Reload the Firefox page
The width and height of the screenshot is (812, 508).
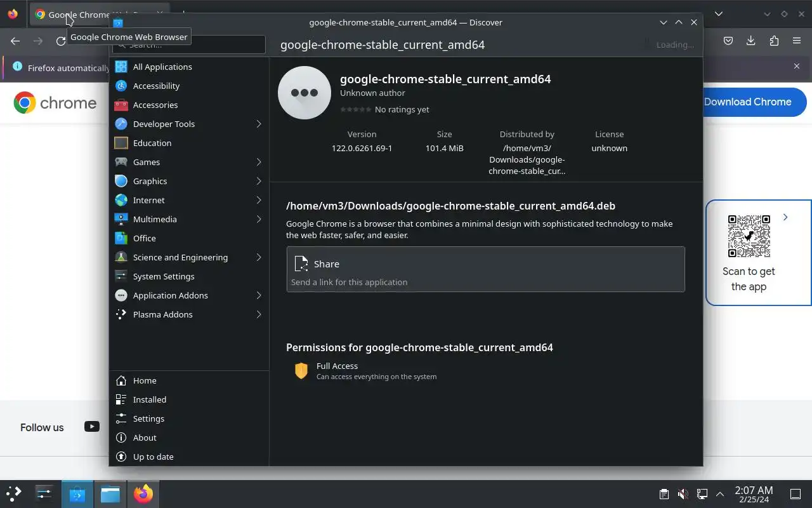[x=61, y=41]
